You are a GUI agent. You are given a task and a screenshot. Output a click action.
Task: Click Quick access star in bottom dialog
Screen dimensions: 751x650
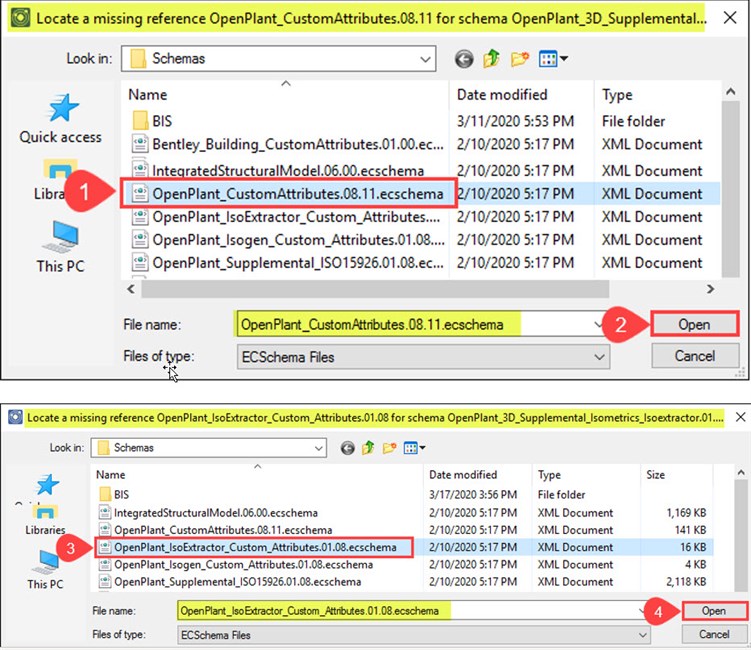[47, 485]
